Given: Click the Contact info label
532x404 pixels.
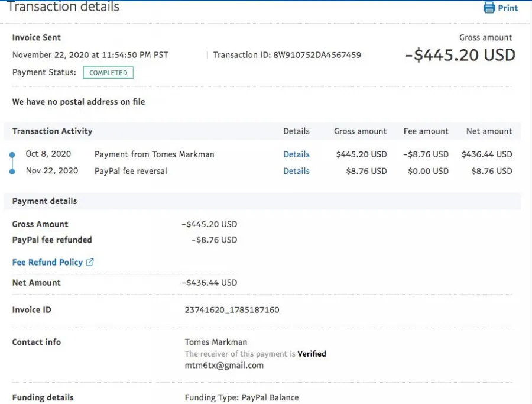Looking at the screenshot, I should 36,342.
